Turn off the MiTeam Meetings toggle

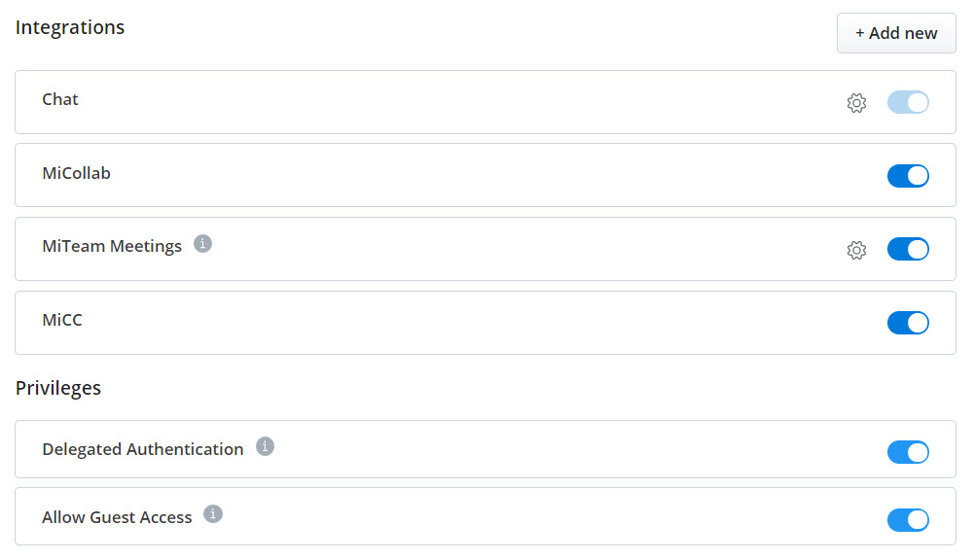coord(908,249)
